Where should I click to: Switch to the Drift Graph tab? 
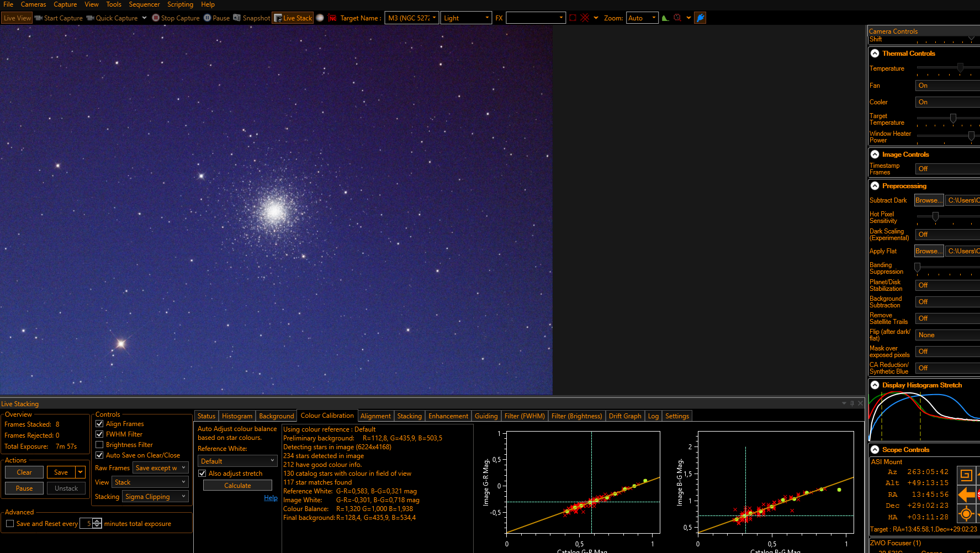click(x=625, y=416)
